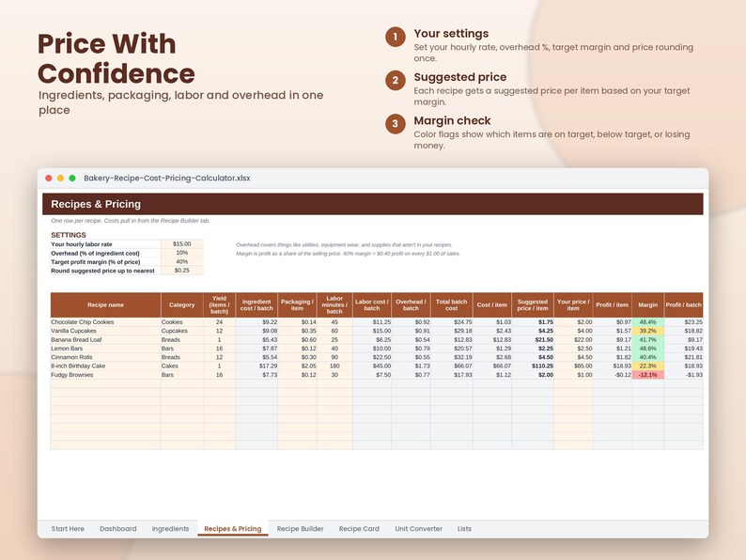The image size is (746, 560).
Task: Select the $66.07 total batch cost cell
Action: pos(452,366)
